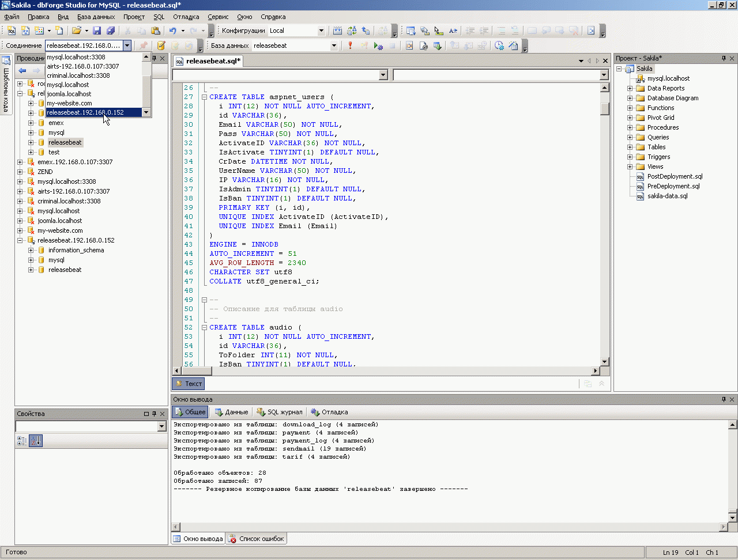Toggle alphabetical sort in Properties panel

coord(36,441)
